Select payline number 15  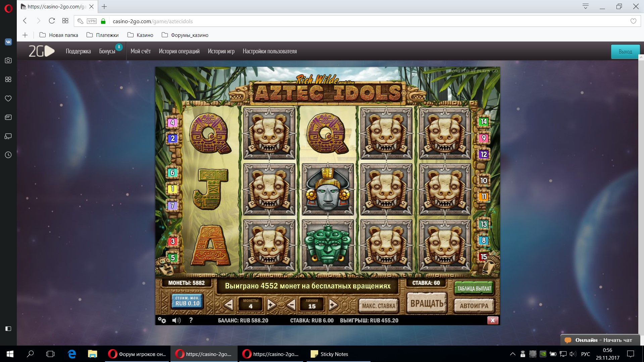[x=484, y=257]
